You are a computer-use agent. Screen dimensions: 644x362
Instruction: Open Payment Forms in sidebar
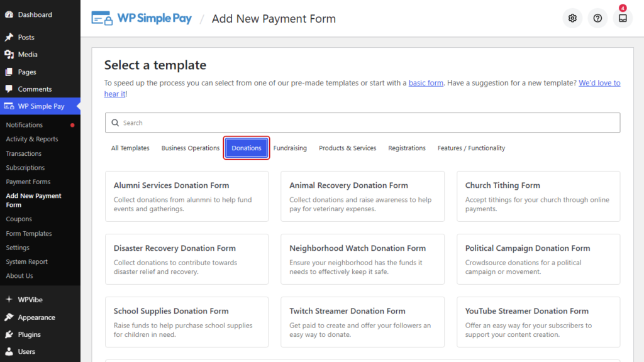(28, 182)
